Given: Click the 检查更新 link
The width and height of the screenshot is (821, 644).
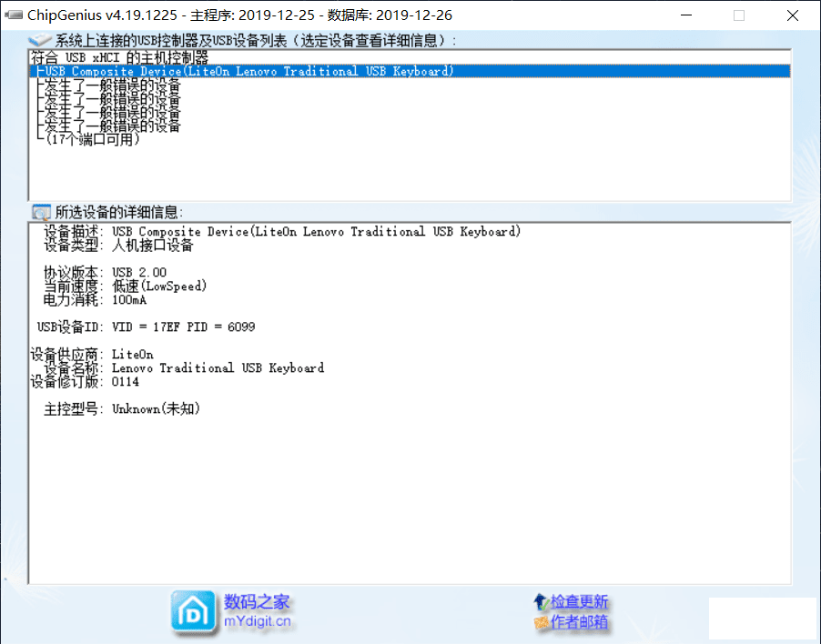Looking at the screenshot, I should [x=579, y=601].
